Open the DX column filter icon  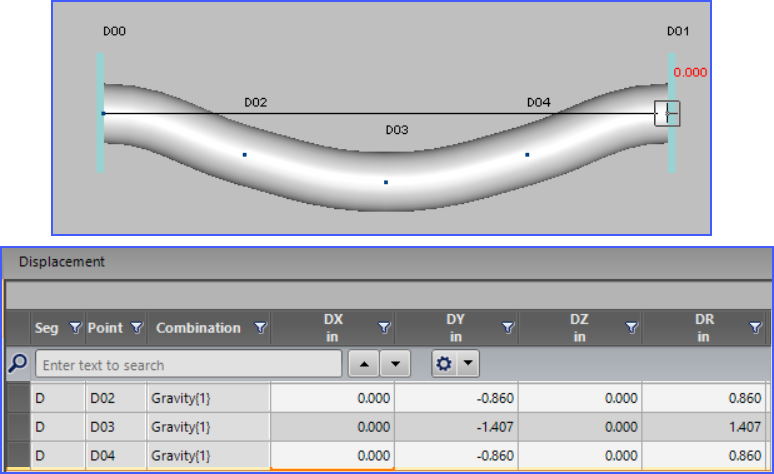click(x=384, y=327)
